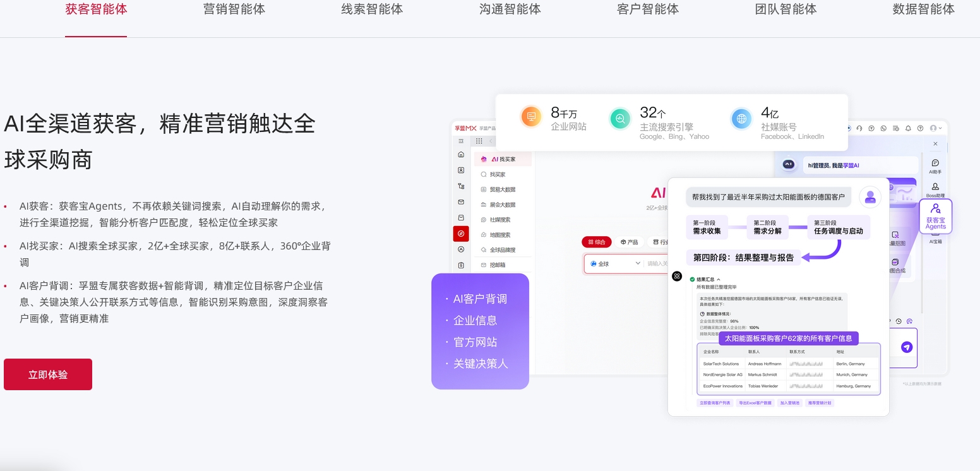Screen dimensions: 980x471
Task: Click the 立即体验 button
Action: point(48,374)
